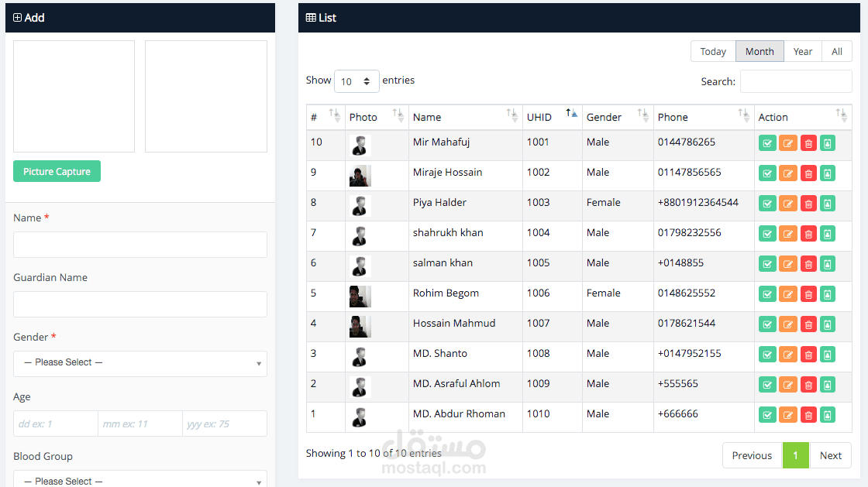Open Hossain Mahmud's photo thumbnail

pyautogui.click(x=360, y=327)
